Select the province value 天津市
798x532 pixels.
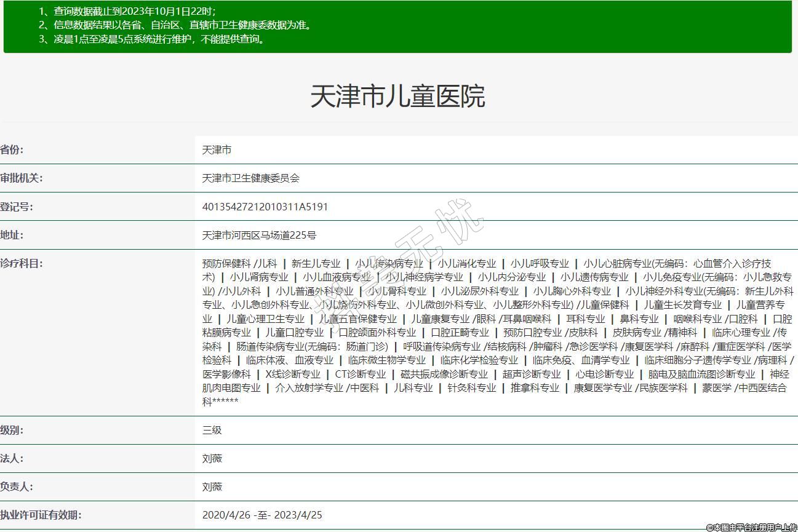(217, 150)
